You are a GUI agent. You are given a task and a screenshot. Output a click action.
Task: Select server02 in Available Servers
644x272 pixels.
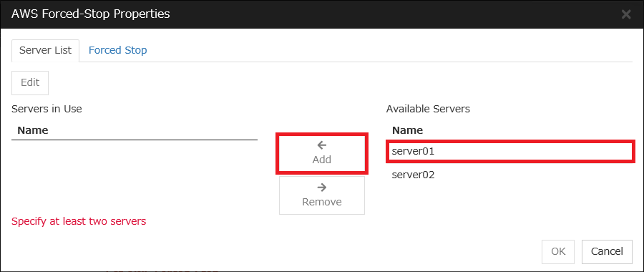click(509, 175)
